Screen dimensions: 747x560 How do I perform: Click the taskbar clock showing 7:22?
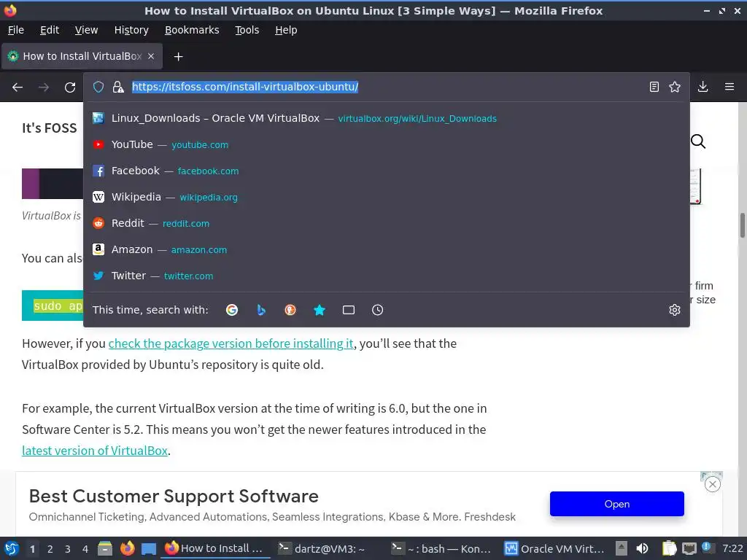coord(732,548)
